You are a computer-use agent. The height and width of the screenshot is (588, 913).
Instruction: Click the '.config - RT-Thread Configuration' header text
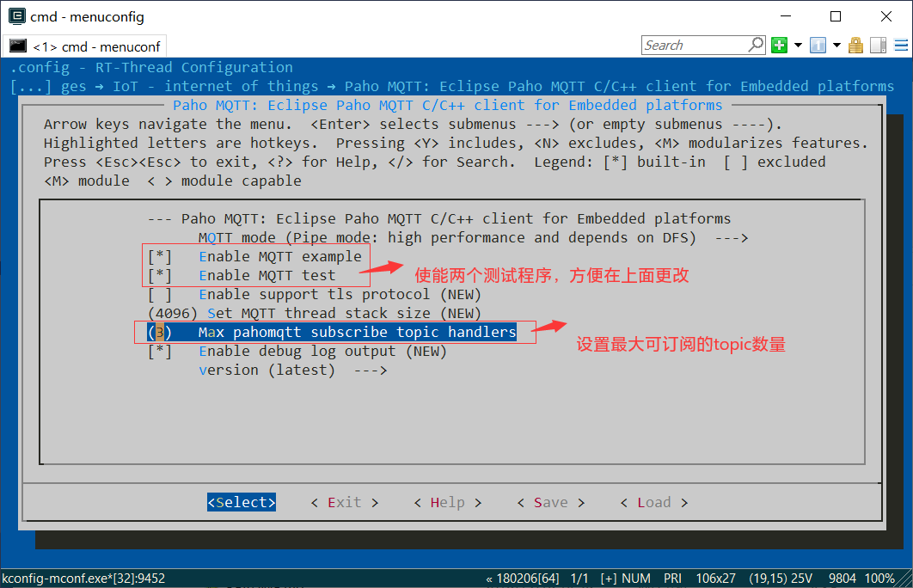pyautogui.click(x=151, y=68)
